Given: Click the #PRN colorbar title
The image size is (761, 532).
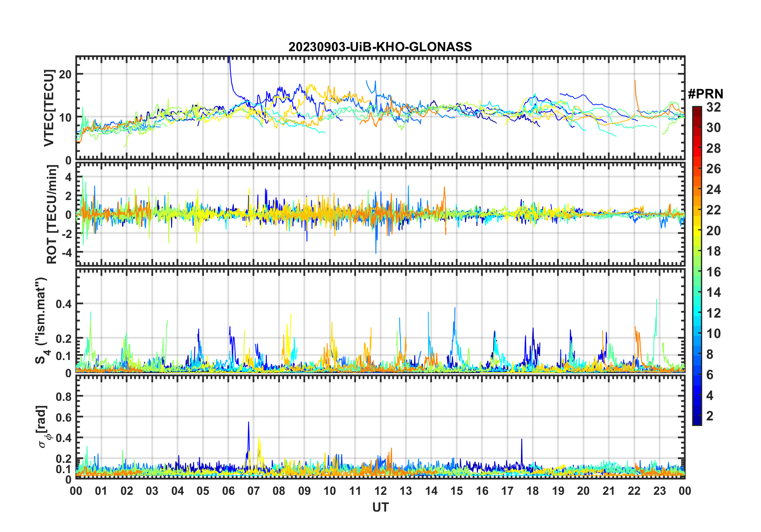Looking at the screenshot, I should coord(705,94).
